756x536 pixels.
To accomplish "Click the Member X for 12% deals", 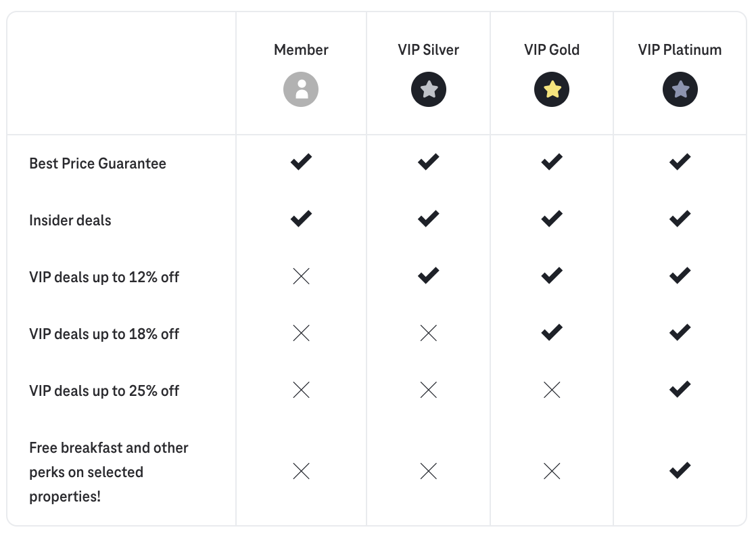I will click(301, 276).
